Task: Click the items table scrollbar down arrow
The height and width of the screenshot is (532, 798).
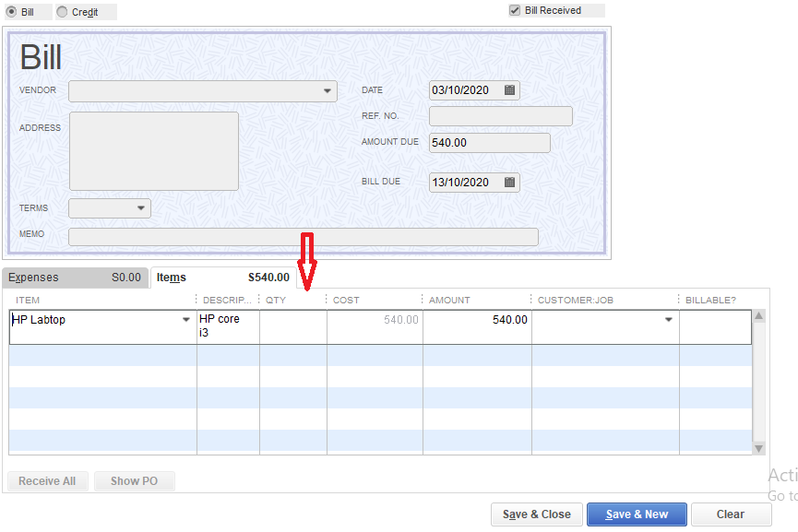Action: [758, 448]
